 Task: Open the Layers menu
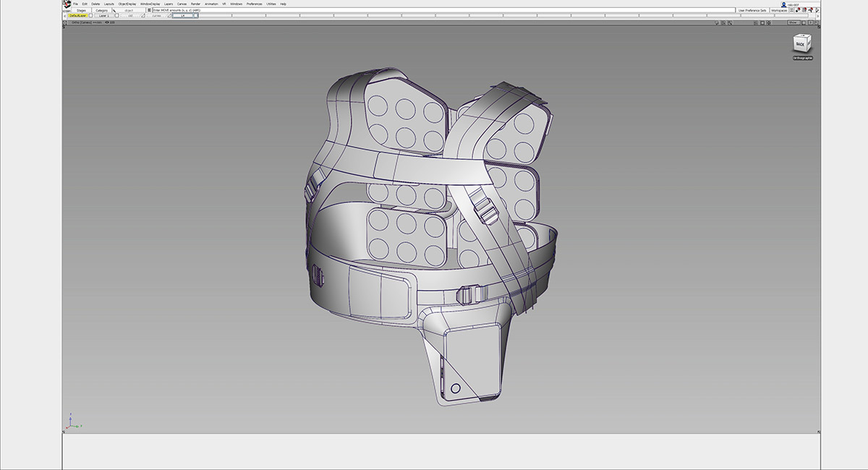coord(169,4)
